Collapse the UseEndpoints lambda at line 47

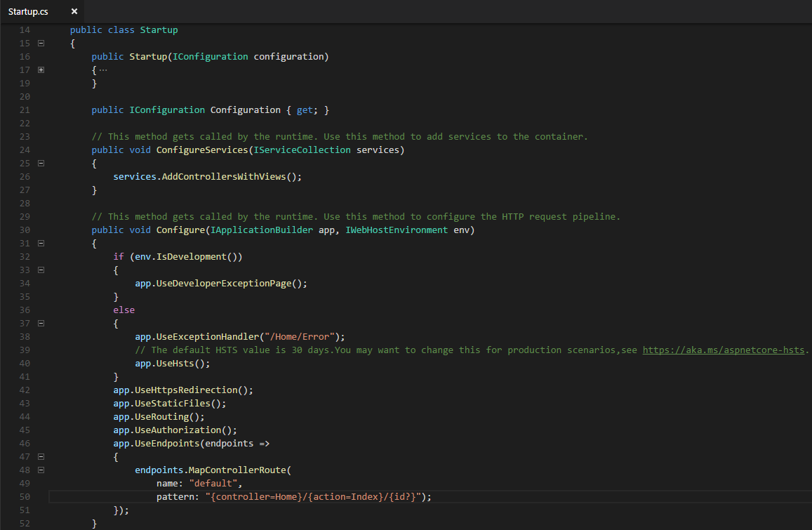pos(41,456)
